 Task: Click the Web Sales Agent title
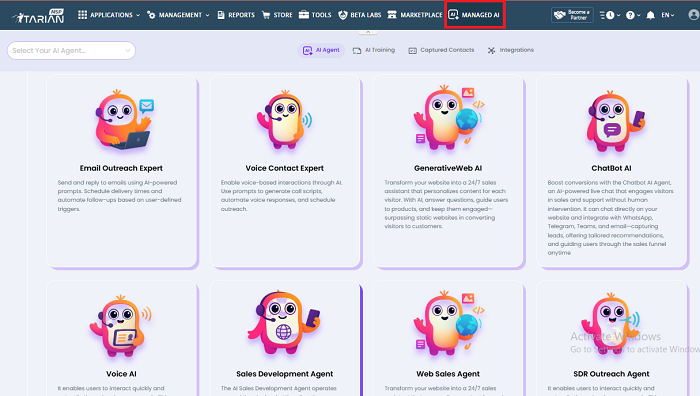click(448, 374)
